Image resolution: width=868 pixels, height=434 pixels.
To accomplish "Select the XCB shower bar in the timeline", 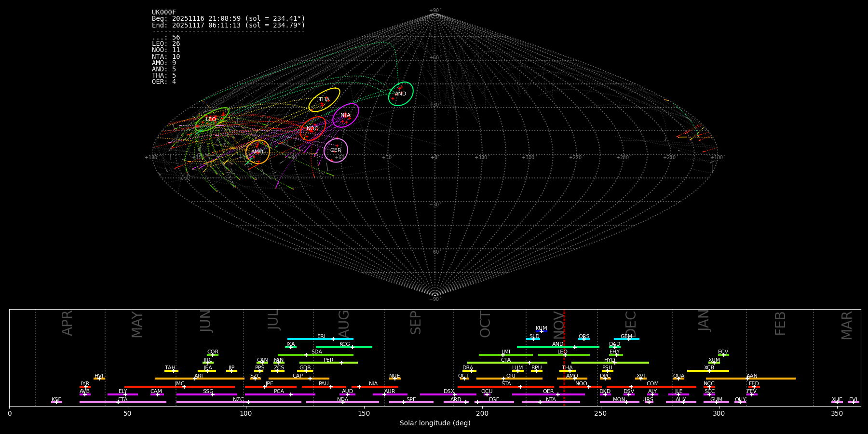I will (x=708, y=370).
